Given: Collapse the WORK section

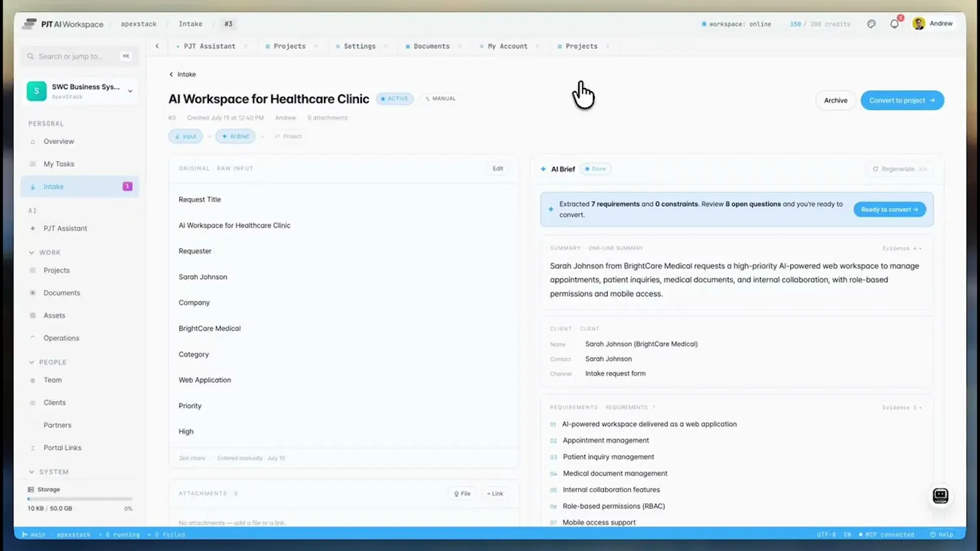Looking at the screenshot, I should pos(31,252).
